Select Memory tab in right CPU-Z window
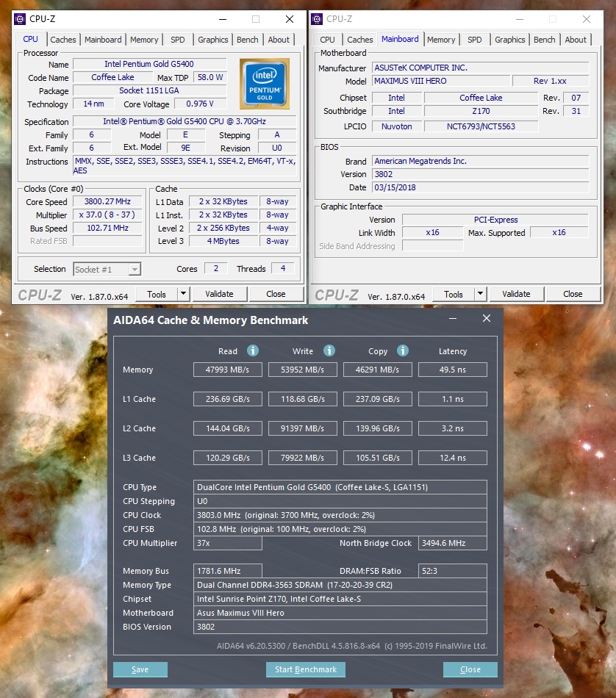Image resolution: width=616 pixels, height=698 pixels. click(x=441, y=40)
